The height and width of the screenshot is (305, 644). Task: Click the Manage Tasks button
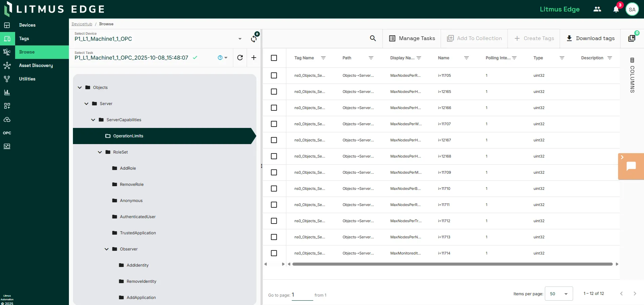[x=412, y=38]
